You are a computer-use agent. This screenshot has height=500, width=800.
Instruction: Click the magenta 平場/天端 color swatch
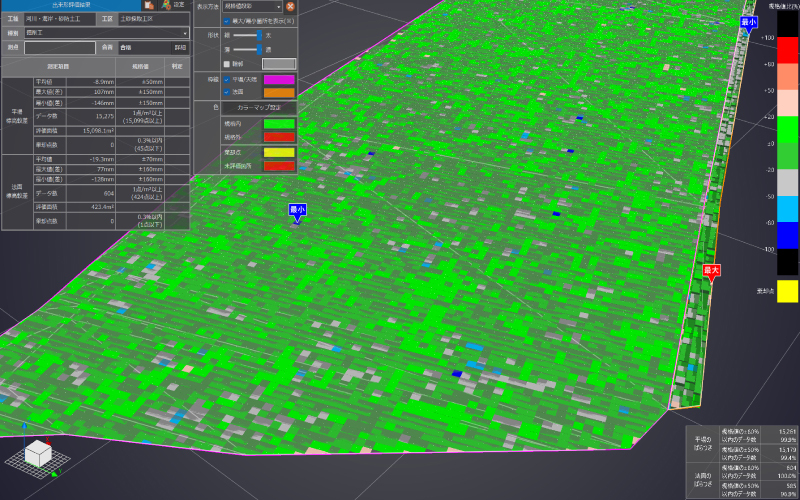279,78
